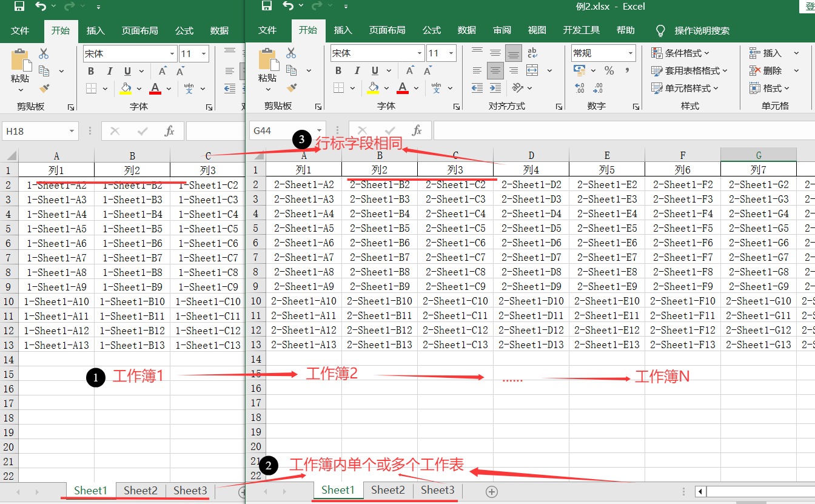This screenshot has height=504, width=815.
Task: Click Increase Decimal icon in number group
Action: (x=579, y=89)
